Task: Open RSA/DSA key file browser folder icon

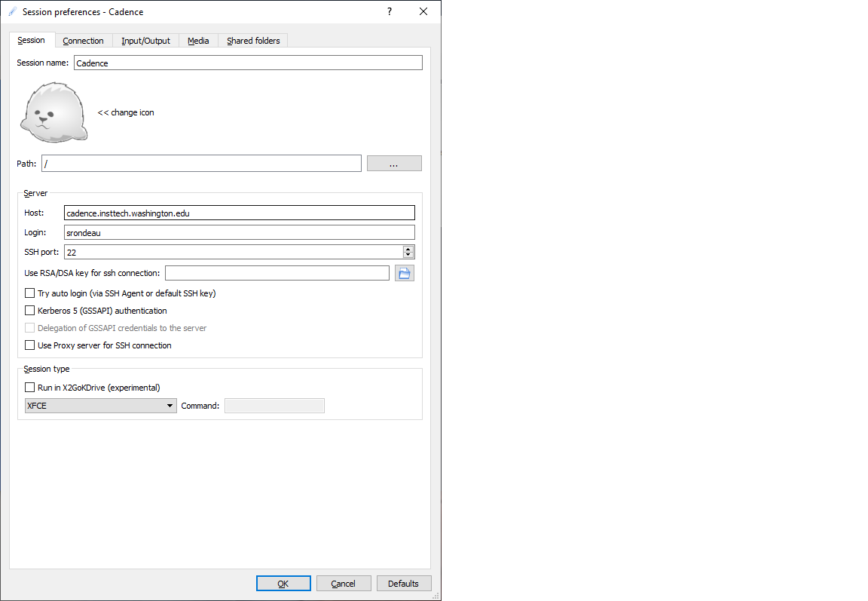Action: [405, 273]
